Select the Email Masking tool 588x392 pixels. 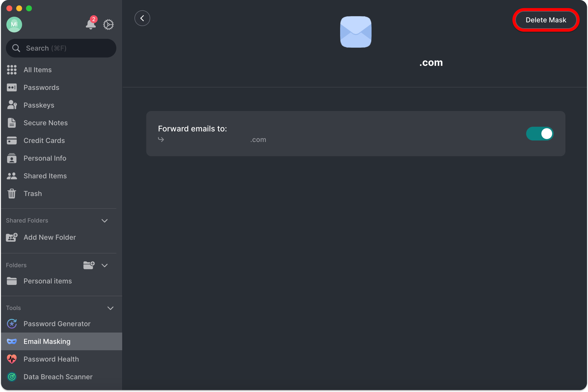[x=47, y=341]
